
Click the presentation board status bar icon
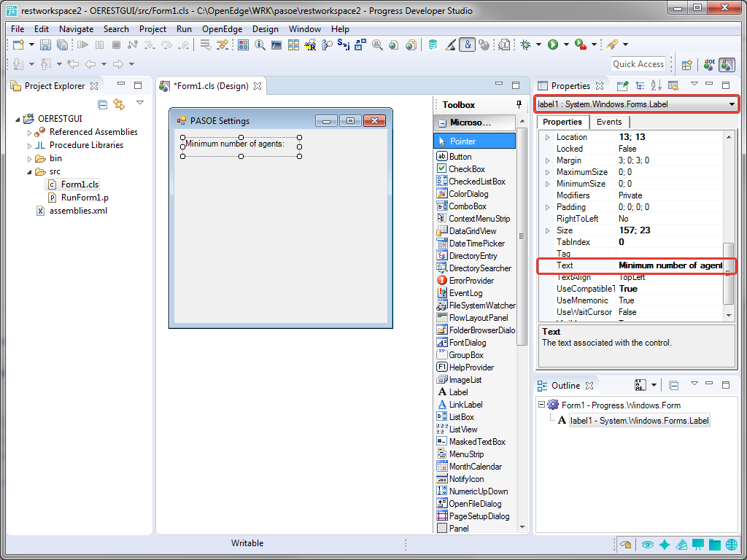(x=698, y=545)
